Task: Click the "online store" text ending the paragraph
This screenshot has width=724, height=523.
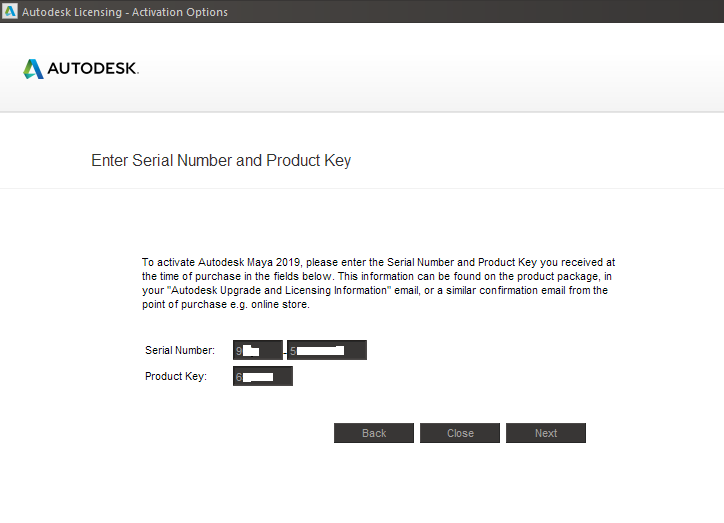Action: click(279, 305)
